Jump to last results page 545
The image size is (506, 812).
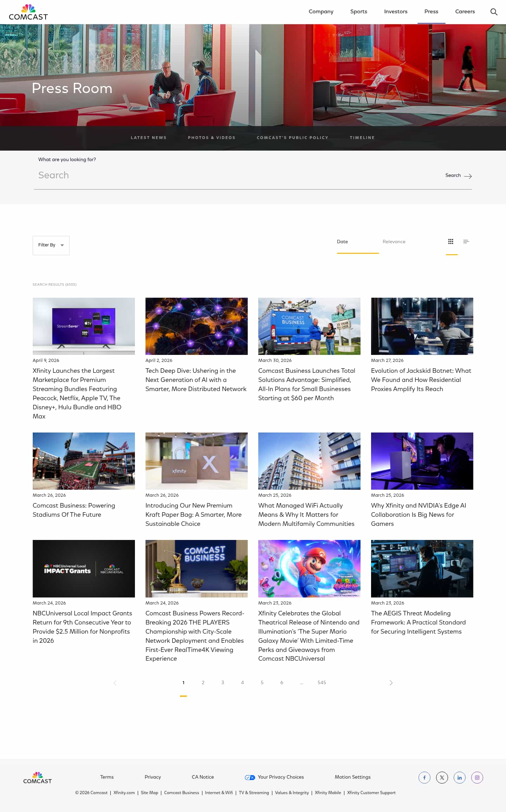click(x=322, y=682)
